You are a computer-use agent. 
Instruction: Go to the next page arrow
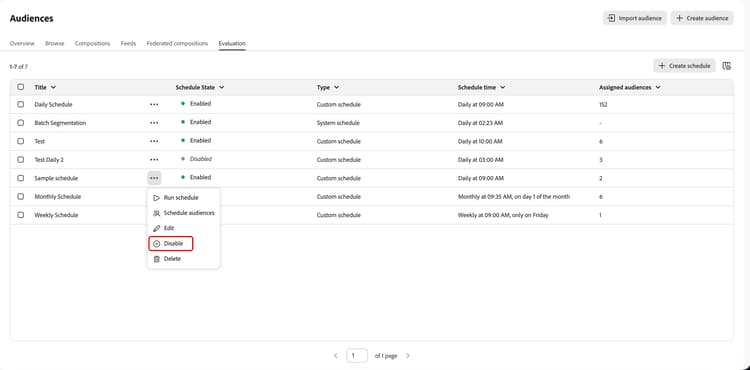pos(408,356)
